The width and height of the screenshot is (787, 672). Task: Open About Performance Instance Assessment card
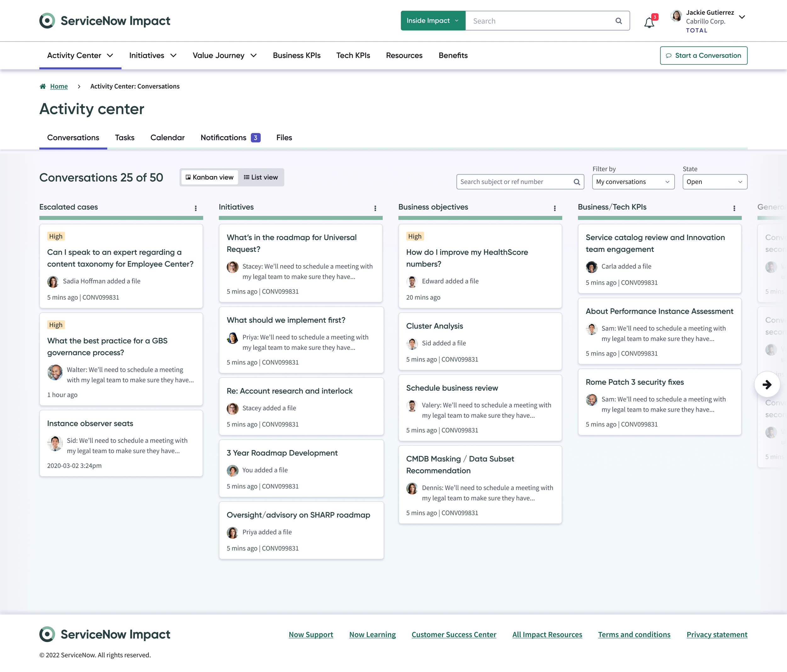point(660,331)
